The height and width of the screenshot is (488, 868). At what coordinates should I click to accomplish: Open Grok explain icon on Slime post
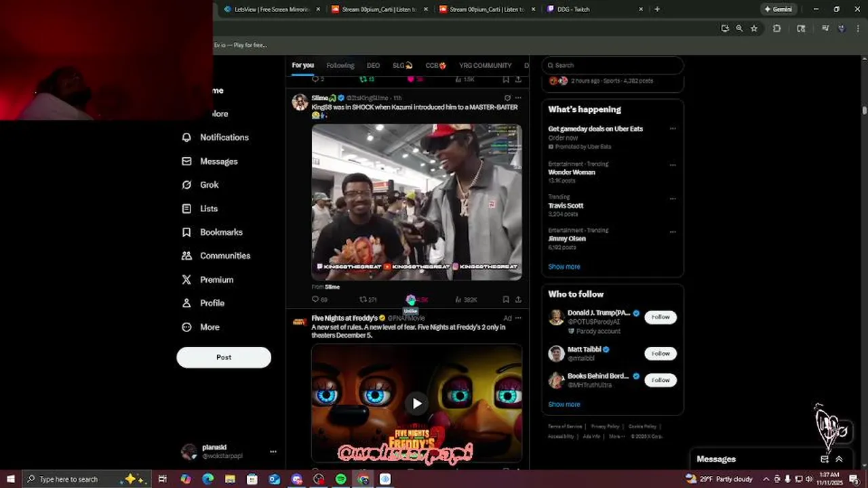(x=507, y=98)
